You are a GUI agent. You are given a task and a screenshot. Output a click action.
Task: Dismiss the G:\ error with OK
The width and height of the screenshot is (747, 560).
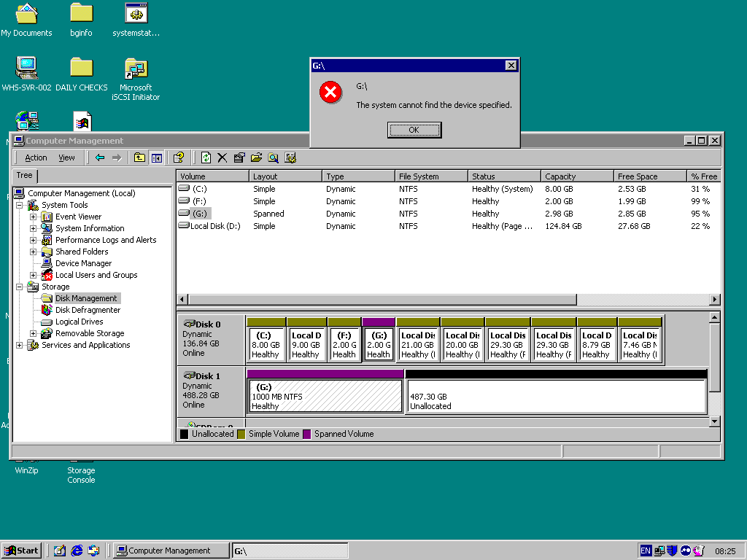tap(414, 130)
